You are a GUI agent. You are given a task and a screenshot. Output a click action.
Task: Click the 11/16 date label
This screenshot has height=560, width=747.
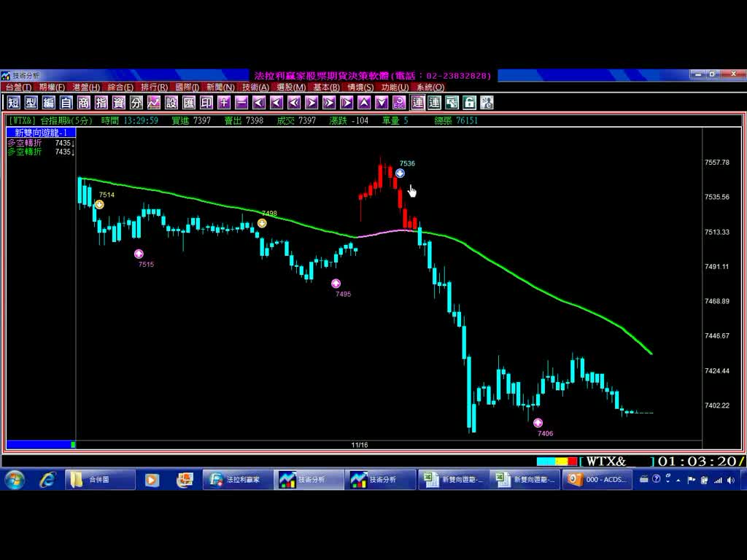coord(360,445)
